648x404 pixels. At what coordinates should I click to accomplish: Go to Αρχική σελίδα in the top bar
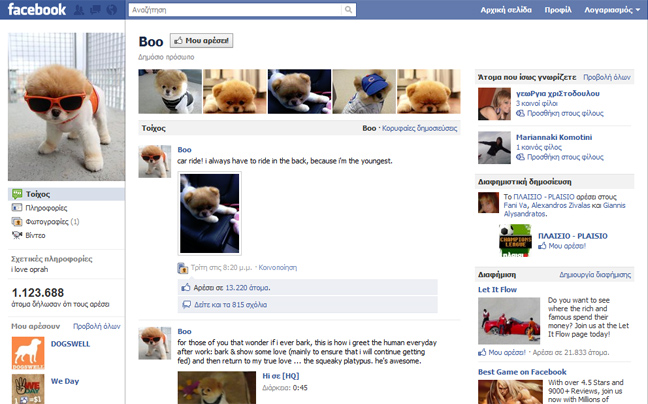(507, 12)
